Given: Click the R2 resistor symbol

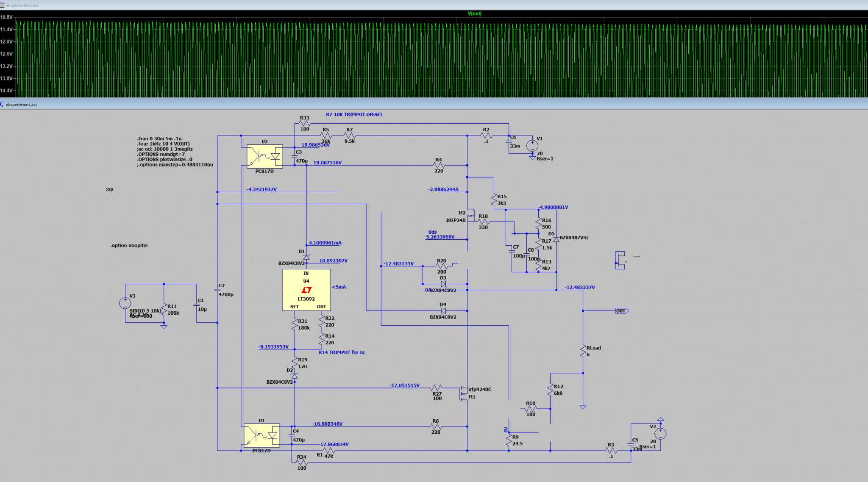Looking at the screenshot, I should (486, 136).
